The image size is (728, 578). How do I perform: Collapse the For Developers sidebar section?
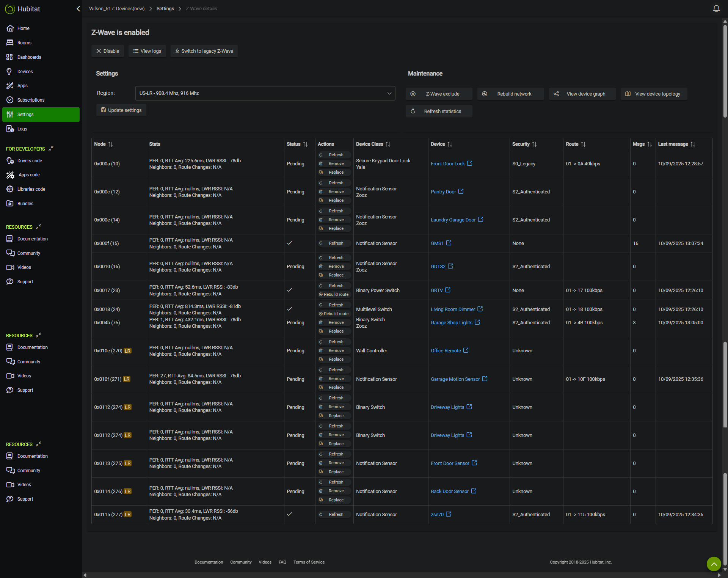click(51, 149)
